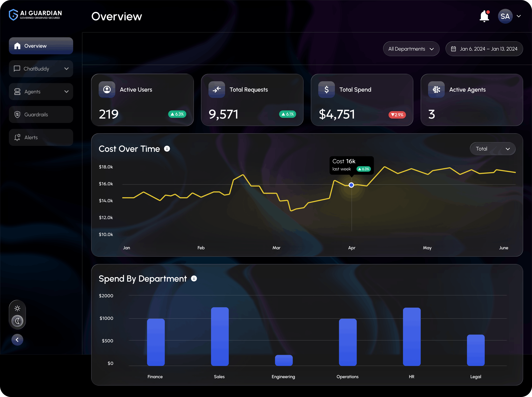
Task: Click the ChatBuddy chat bubble icon
Action: point(17,69)
